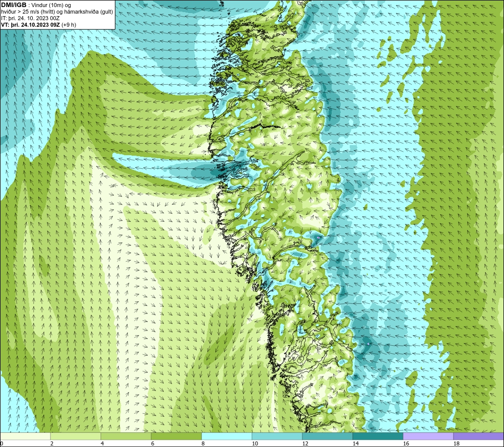Click the 10–12 m/s light teal legend swatch

point(277,436)
